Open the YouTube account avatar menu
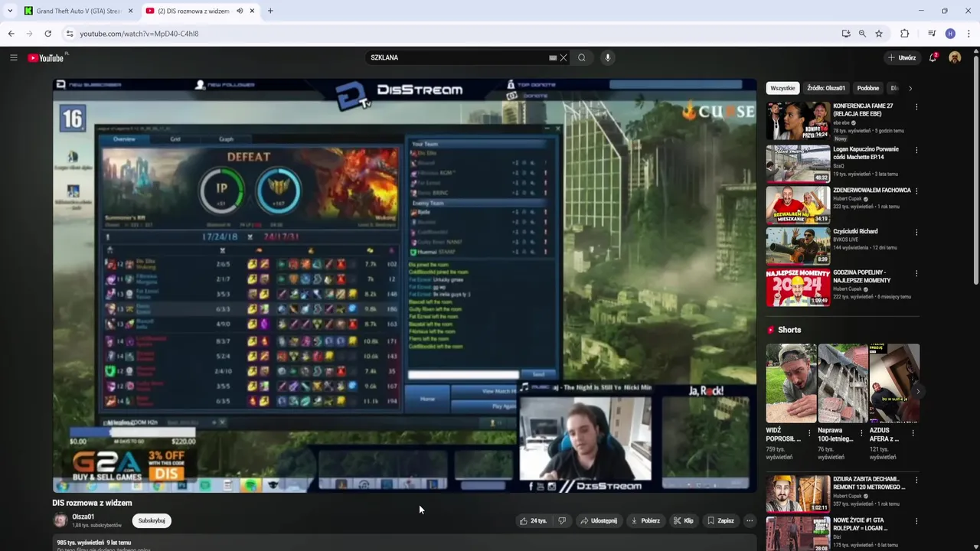 click(x=955, y=57)
